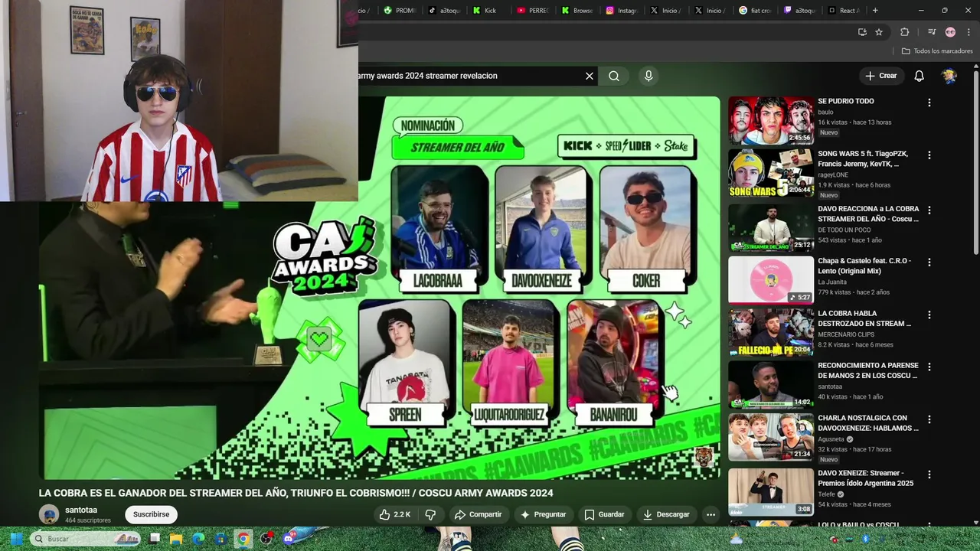Open Chrome extensions puzzle icon

coord(904,32)
